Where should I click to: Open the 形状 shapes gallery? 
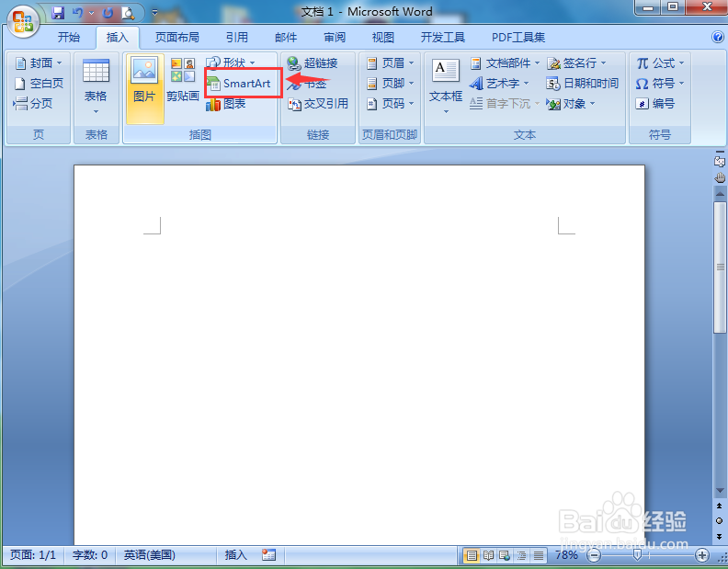click(x=231, y=63)
